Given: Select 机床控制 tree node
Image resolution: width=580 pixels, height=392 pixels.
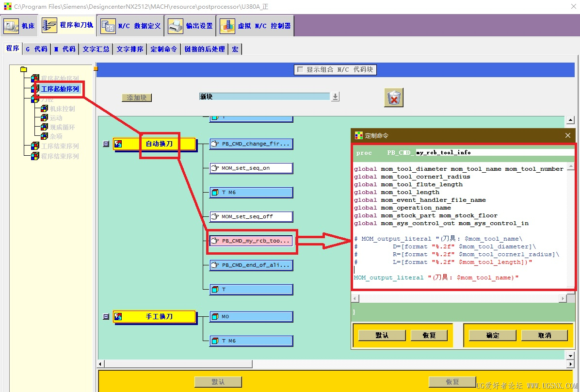Looking at the screenshot, I should [63, 109].
